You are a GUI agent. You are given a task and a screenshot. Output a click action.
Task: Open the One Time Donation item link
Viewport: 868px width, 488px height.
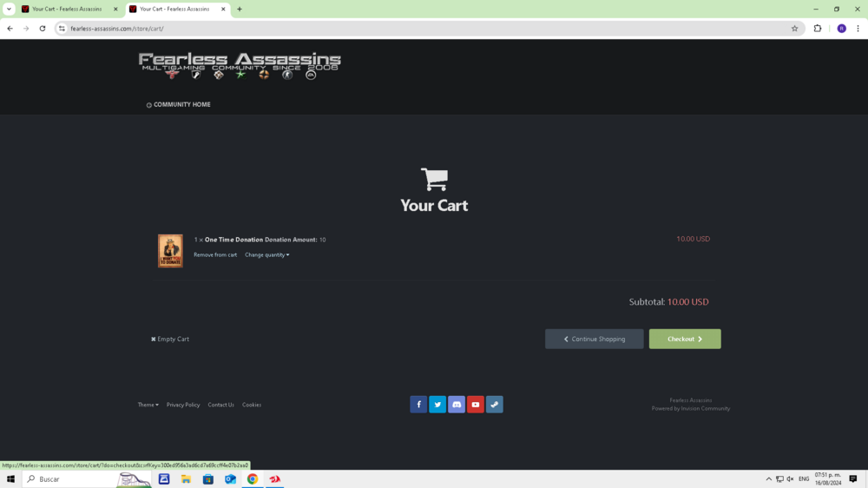tap(233, 240)
